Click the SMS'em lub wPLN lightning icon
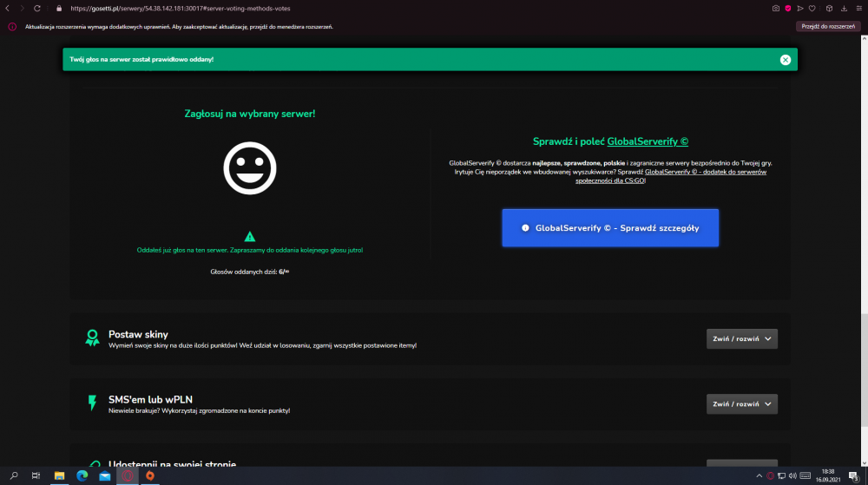 coord(93,403)
